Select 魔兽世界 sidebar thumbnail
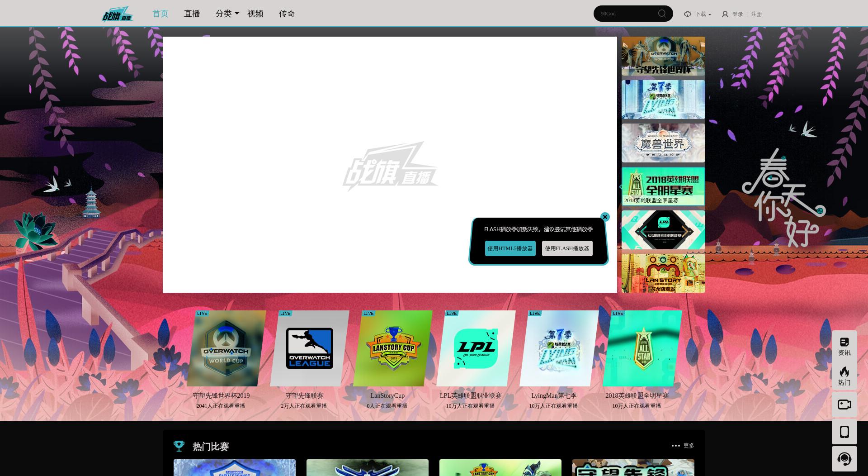Image resolution: width=868 pixels, height=476 pixels. (663, 143)
